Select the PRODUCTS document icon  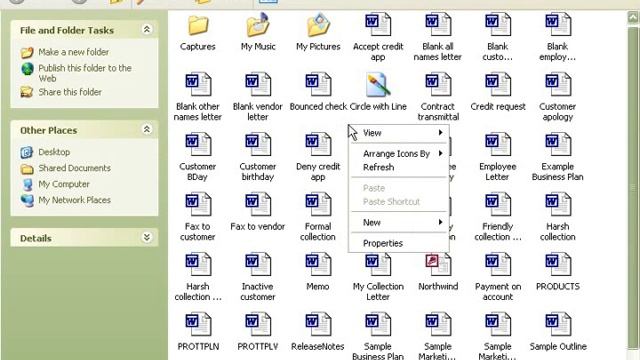pyautogui.click(x=558, y=265)
